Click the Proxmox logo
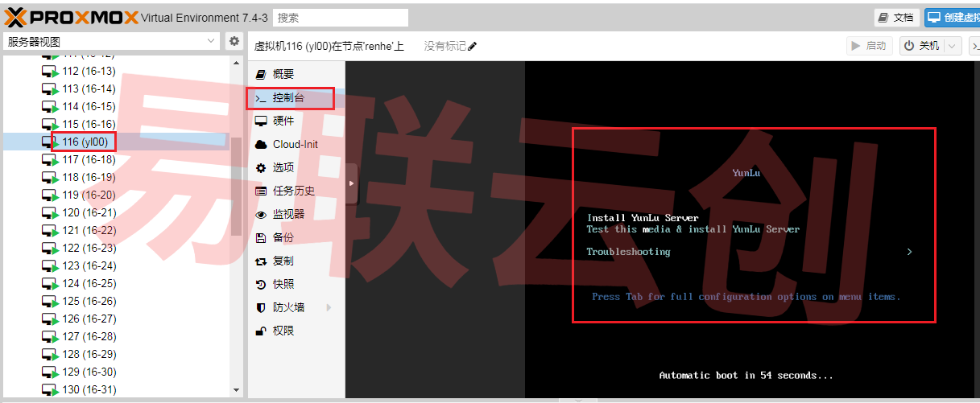This screenshot has width=980, height=403. click(71, 17)
